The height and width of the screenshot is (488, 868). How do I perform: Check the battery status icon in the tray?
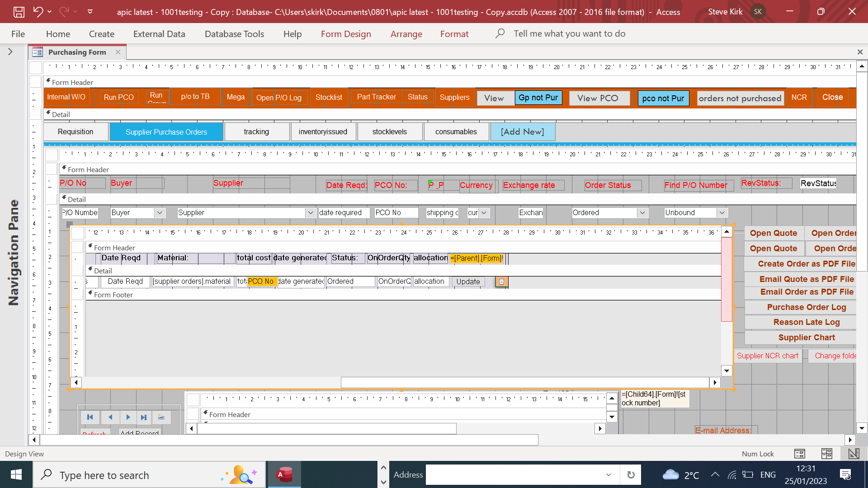click(748, 474)
